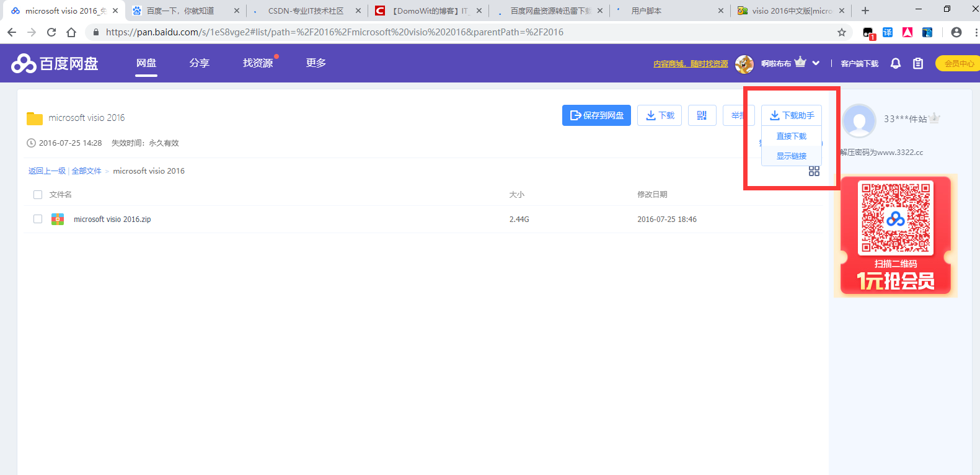Switch to the DomoWit博客 browser tab
The width and height of the screenshot is (980, 475).
[428, 11]
